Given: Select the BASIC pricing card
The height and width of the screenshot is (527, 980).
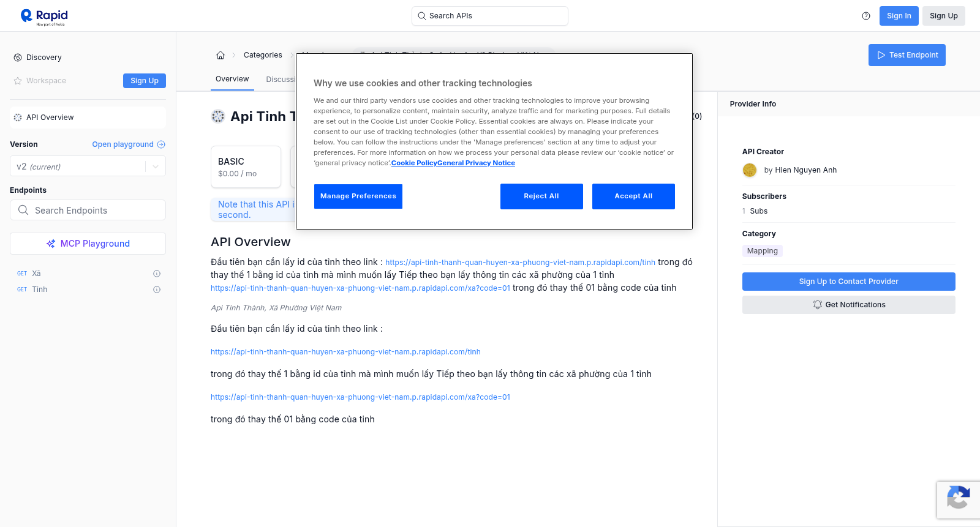Looking at the screenshot, I should [x=246, y=166].
